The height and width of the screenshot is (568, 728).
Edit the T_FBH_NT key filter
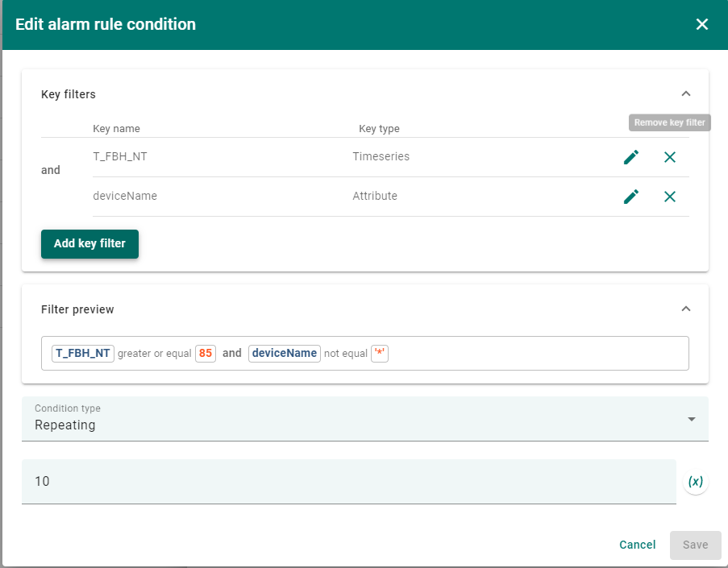(x=631, y=157)
